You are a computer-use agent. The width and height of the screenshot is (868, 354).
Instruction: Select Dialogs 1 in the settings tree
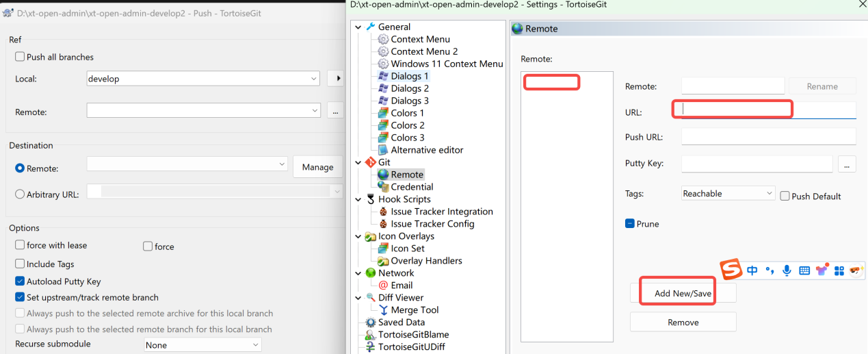410,76
